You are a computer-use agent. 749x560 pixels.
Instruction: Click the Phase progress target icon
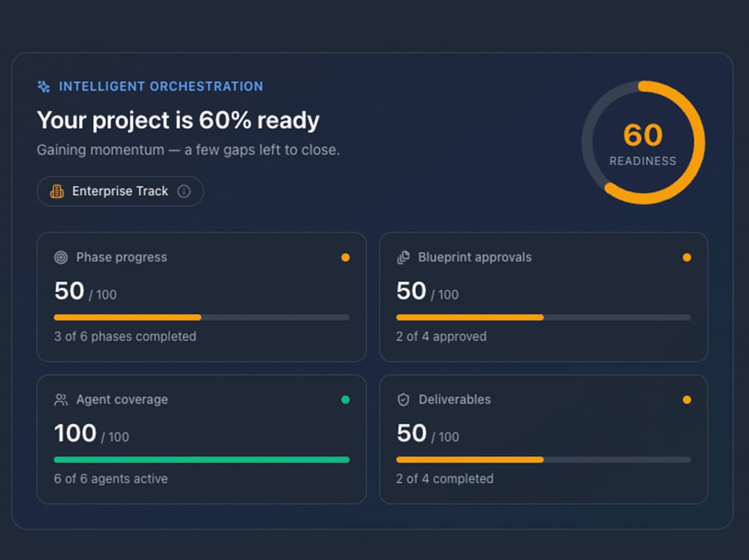point(61,257)
